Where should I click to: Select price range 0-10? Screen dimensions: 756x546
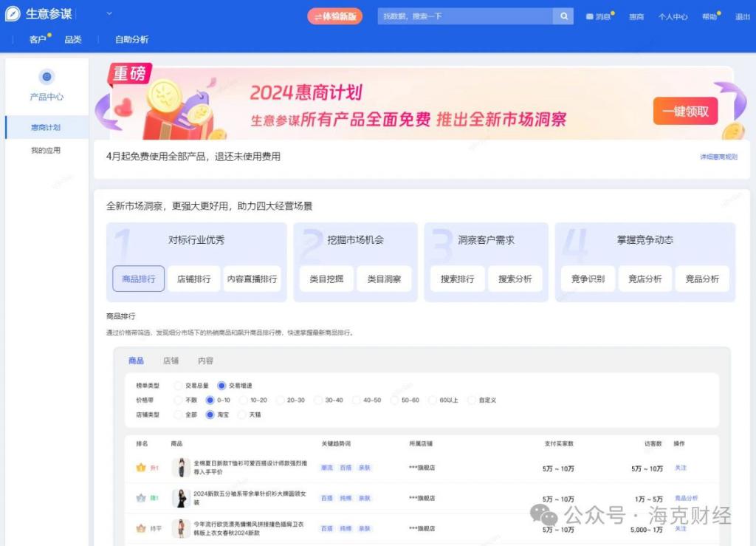[210, 400]
